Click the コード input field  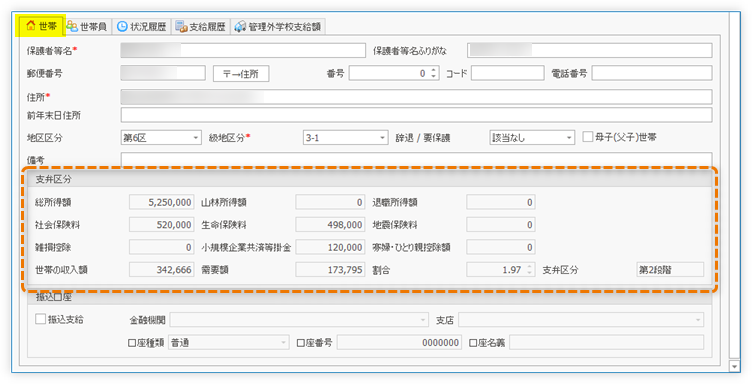[x=507, y=73]
